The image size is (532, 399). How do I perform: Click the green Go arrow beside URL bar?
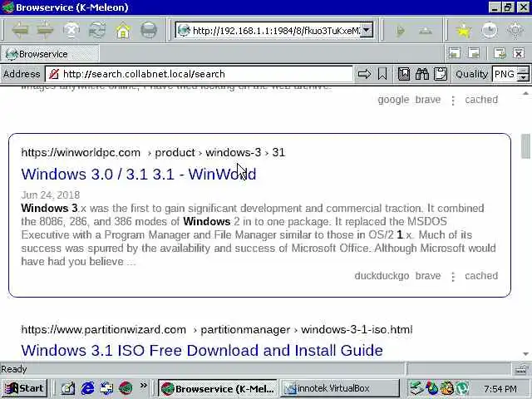coord(401,31)
